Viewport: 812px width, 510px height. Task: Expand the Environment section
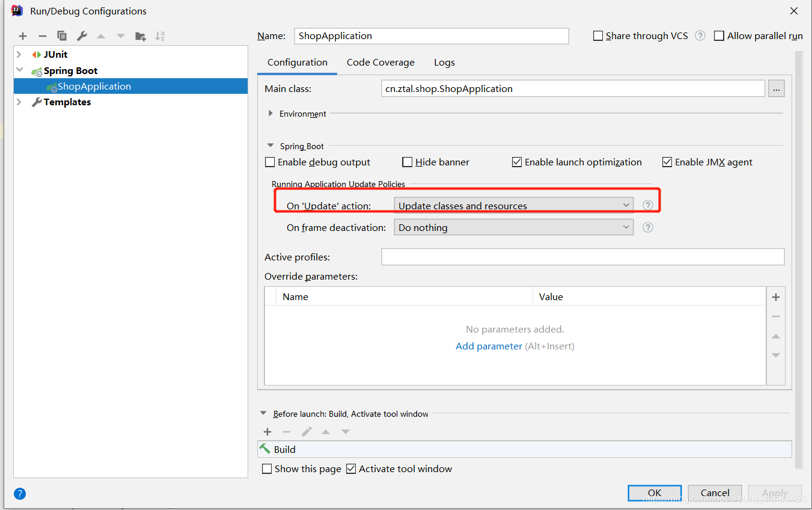pos(270,113)
